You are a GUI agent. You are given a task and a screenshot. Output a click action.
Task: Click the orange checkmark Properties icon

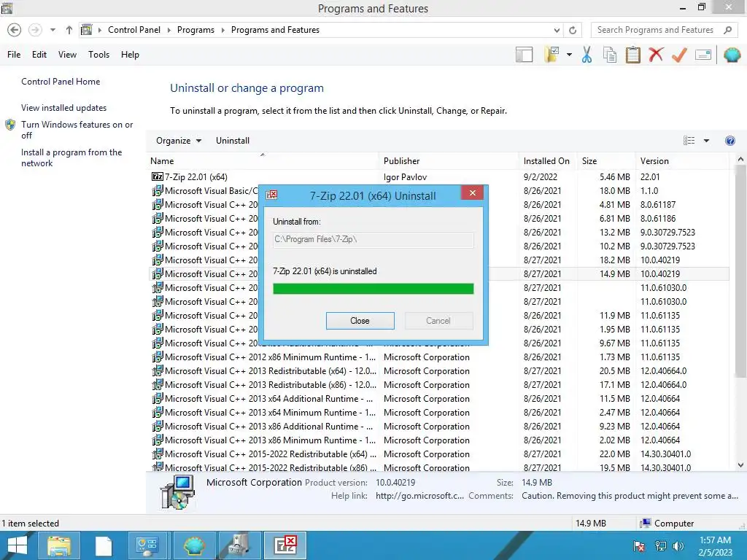click(679, 55)
